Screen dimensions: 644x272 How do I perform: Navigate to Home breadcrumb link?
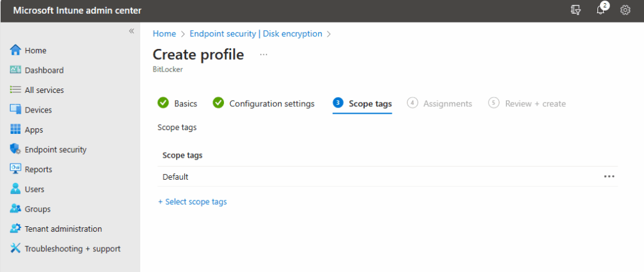164,34
